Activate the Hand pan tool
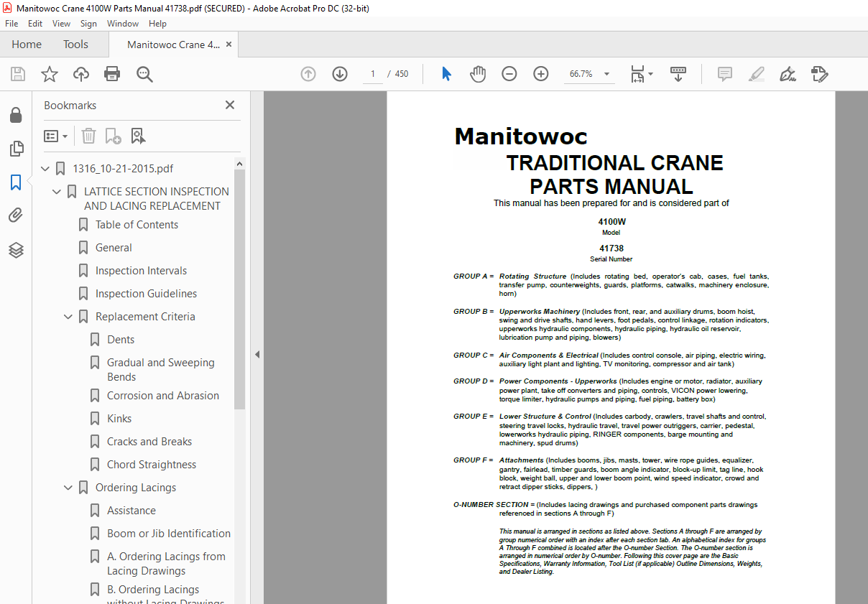Image resolution: width=868 pixels, height=604 pixels. [478, 74]
